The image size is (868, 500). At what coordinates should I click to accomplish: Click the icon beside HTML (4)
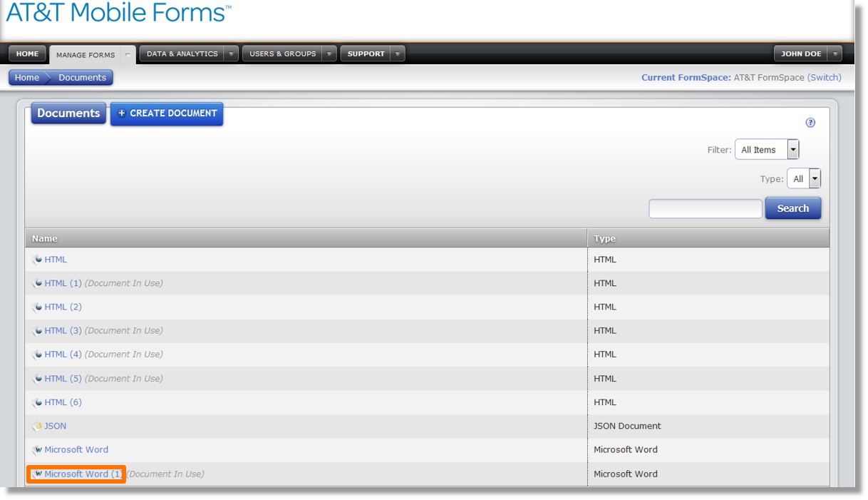point(38,354)
